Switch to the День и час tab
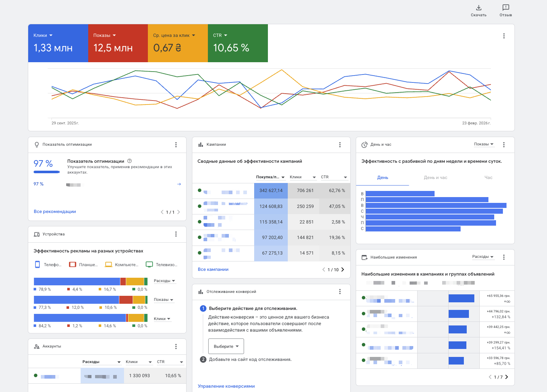The height and width of the screenshot is (392, 547). (x=435, y=178)
